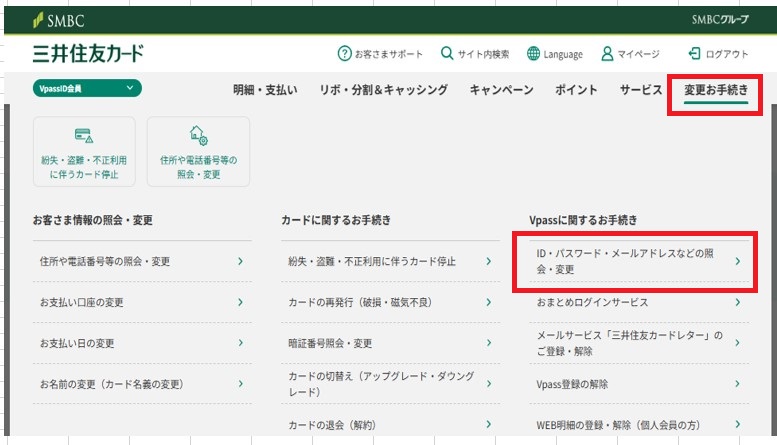Click the マイページ person icon
777x445 pixels.
(x=607, y=54)
